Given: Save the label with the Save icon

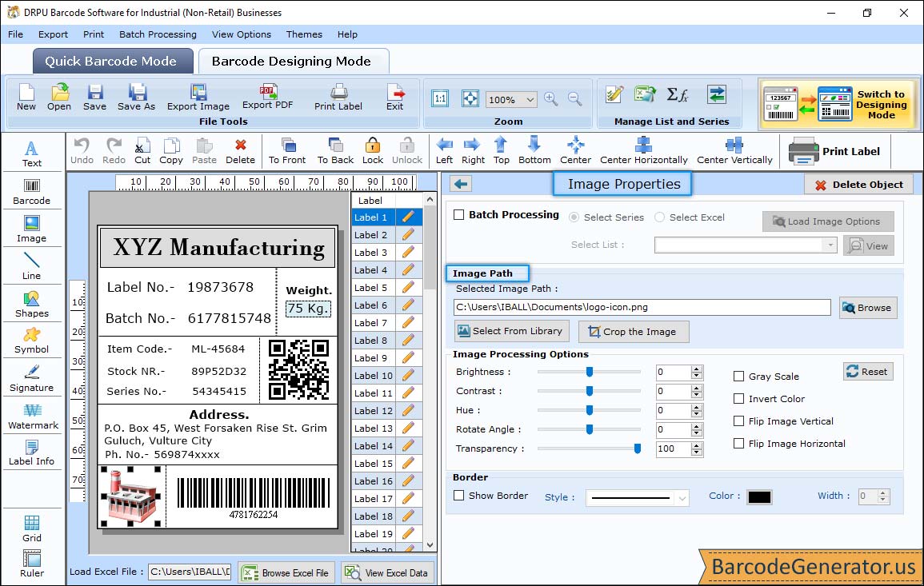Looking at the screenshot, I should (x=94, y=98).
